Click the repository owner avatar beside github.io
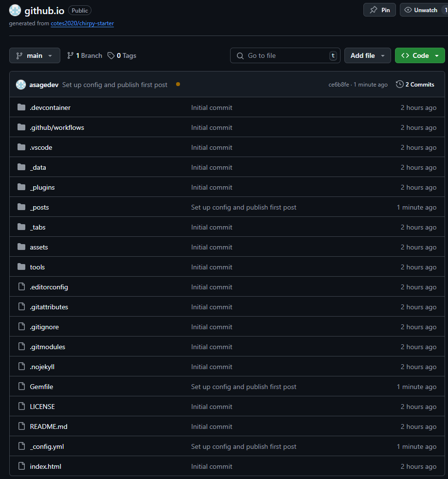 pos(15,10)
